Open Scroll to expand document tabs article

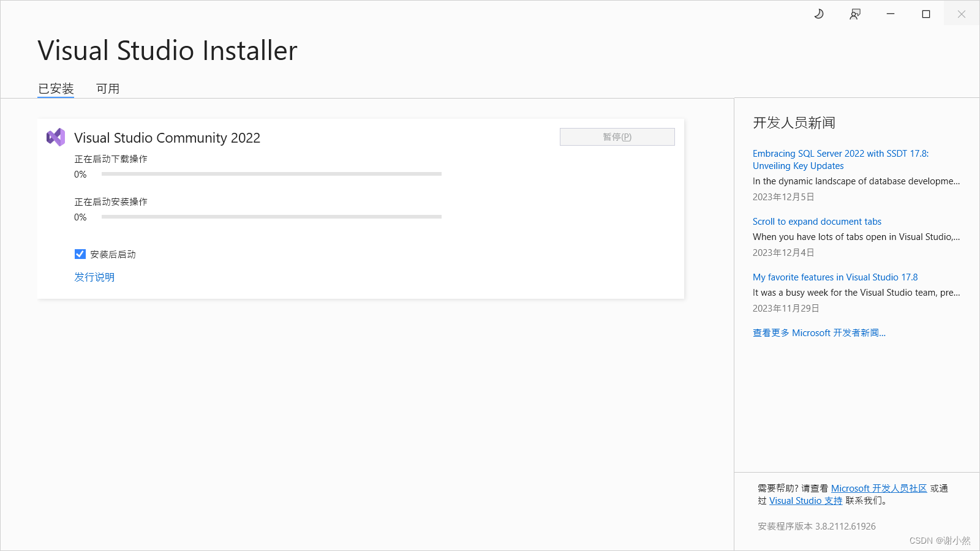(x=817, y=222)
